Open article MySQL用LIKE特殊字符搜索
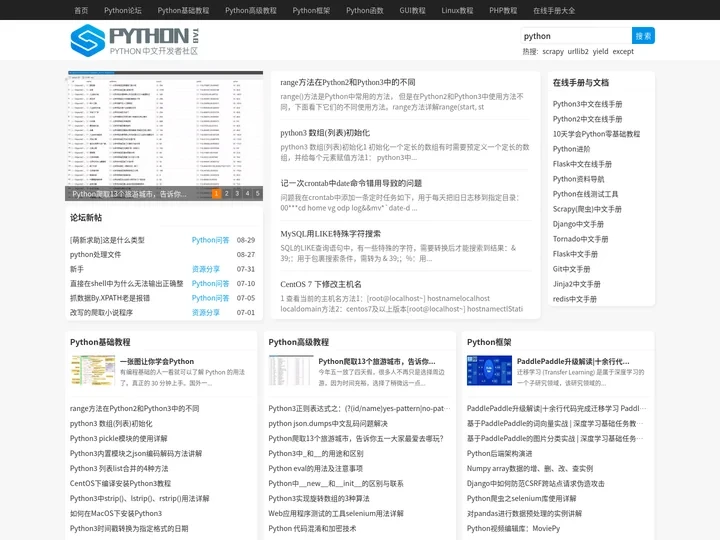 331,234
